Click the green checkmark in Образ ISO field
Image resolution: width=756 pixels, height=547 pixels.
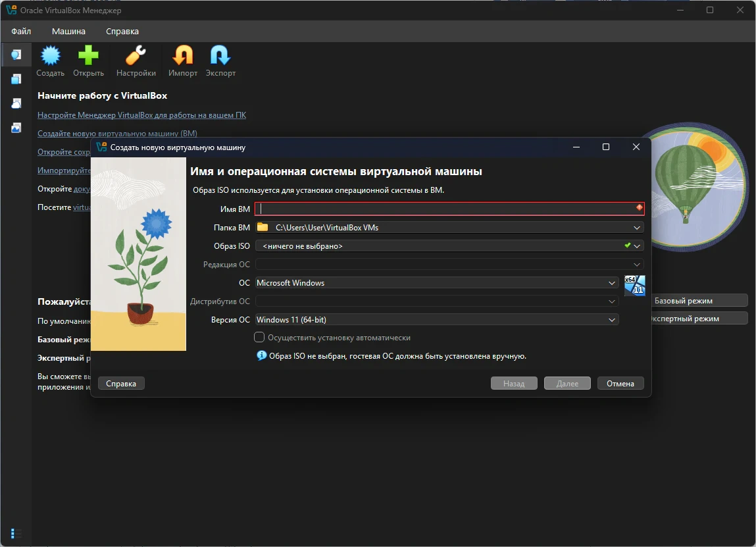627,246
